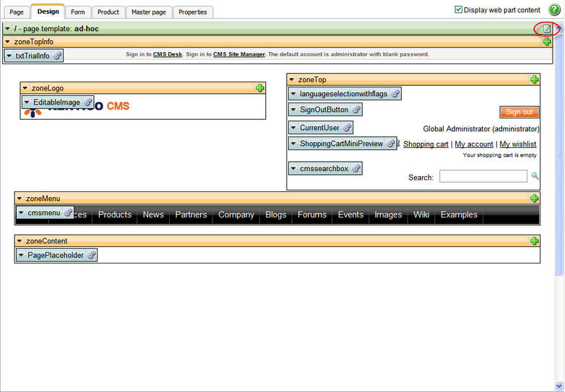Select the Design tab
565x392 pixels.
click(x=48, y=11)
